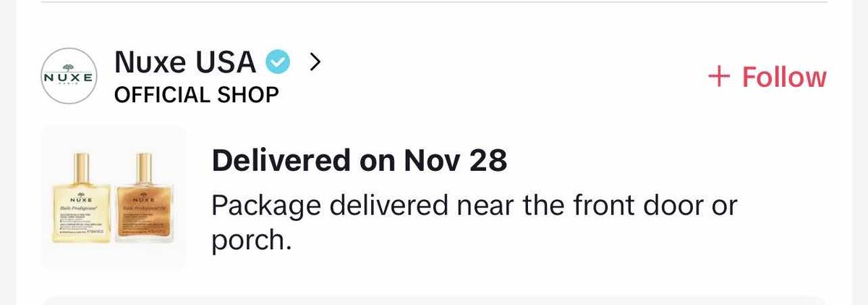Follow the Nuxe USA shop
Screen dimensions: 868x305
[767, 77]
